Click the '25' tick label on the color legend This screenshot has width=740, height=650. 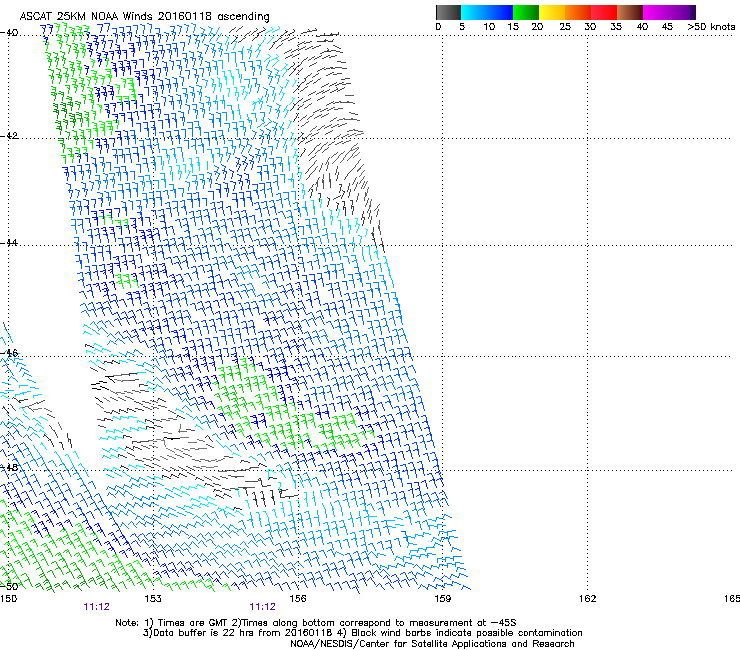[x=565, y=26]
